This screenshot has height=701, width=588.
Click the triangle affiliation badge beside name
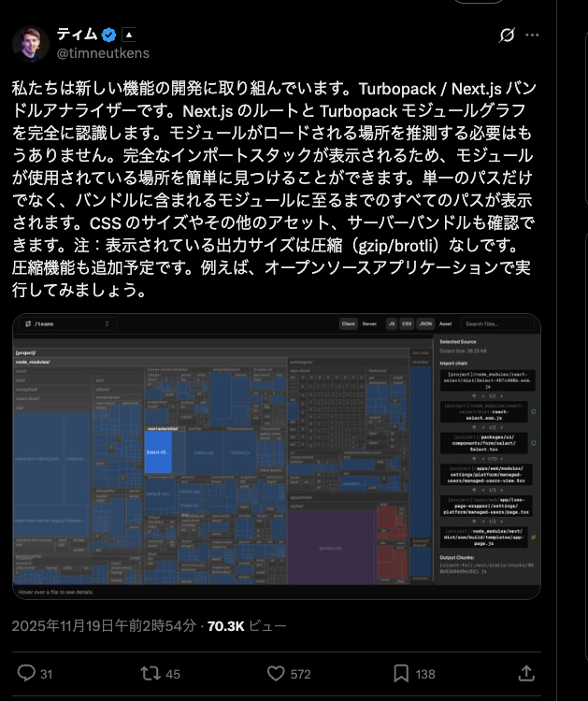(x=128, y=35)
